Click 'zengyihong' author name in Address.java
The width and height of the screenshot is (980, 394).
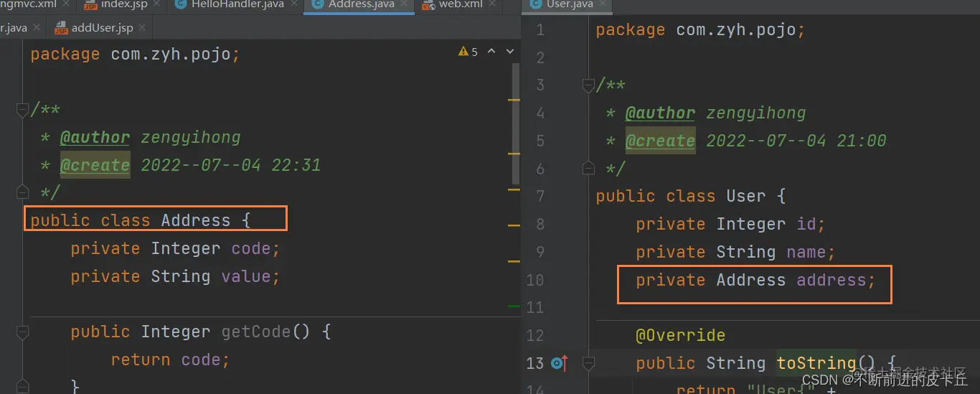click(x=191, y=137)
